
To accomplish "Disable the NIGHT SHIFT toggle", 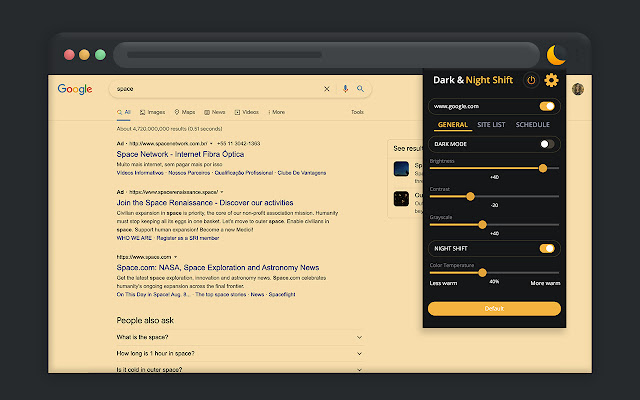I will pos(547,248).
